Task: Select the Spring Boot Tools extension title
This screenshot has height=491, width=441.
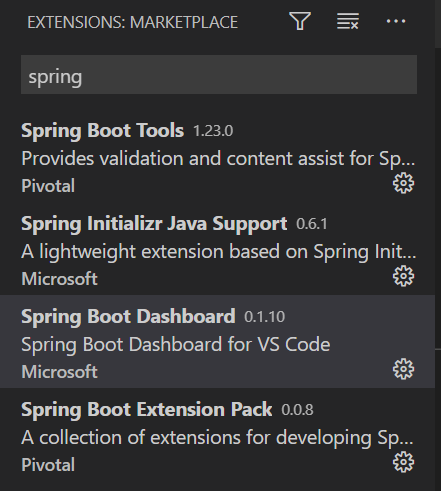Action: coord(102,131)
